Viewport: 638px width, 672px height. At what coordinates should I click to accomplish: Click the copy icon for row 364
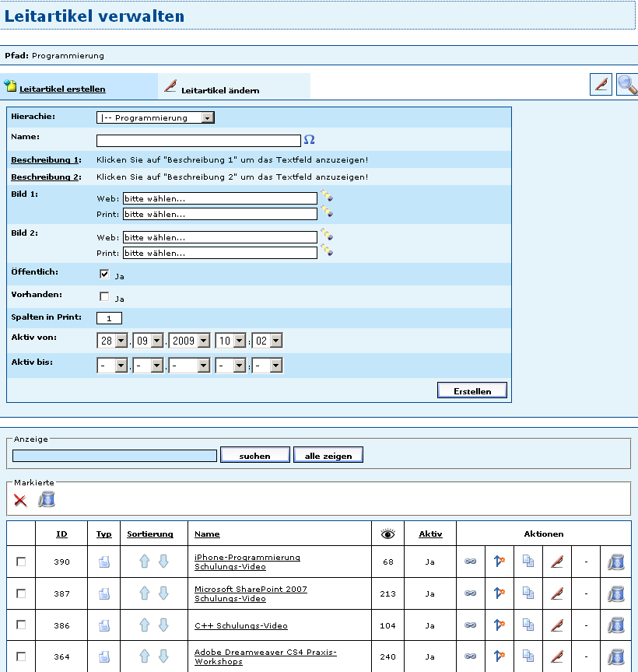click(x=528, y=656)
